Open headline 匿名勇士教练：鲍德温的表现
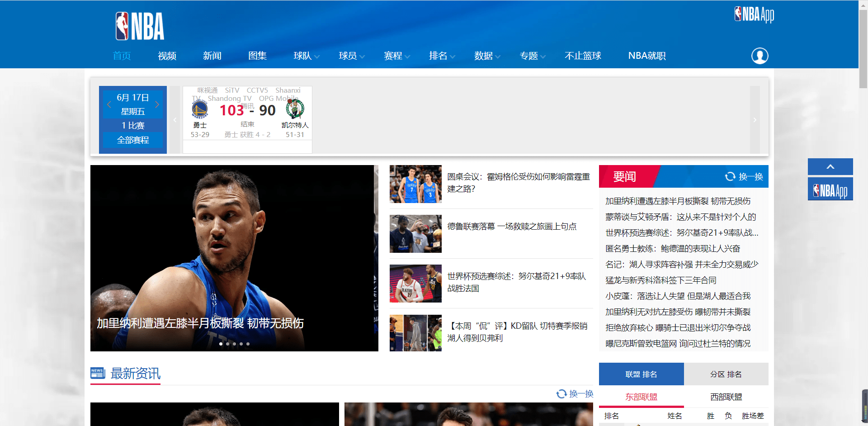868x426 pixels. tap(673, 248)
